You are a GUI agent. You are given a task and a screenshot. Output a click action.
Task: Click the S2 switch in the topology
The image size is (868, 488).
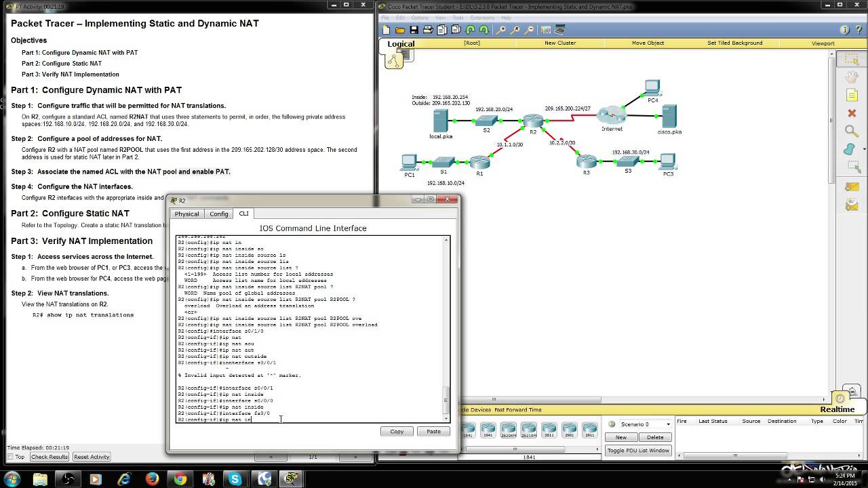pos(486,121)
